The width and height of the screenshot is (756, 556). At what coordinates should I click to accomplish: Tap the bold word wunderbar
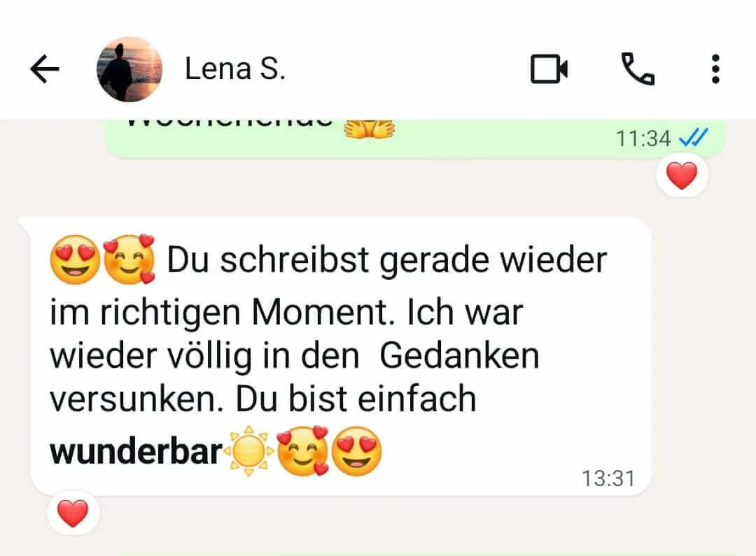(136, 452)
